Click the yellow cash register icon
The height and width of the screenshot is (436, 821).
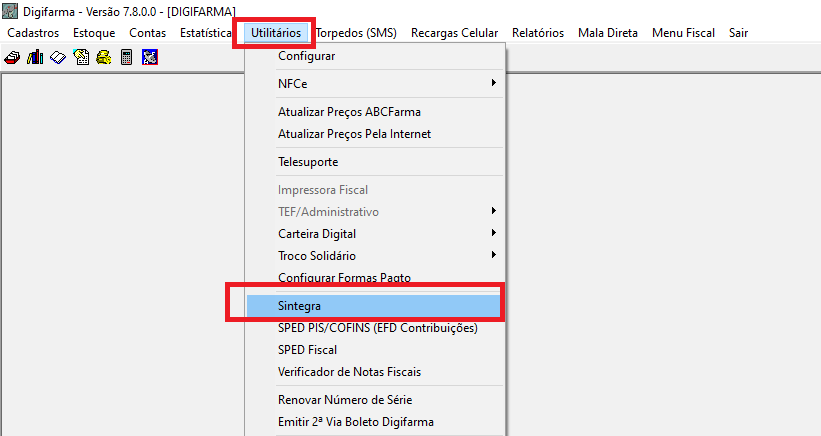point(103,57)
